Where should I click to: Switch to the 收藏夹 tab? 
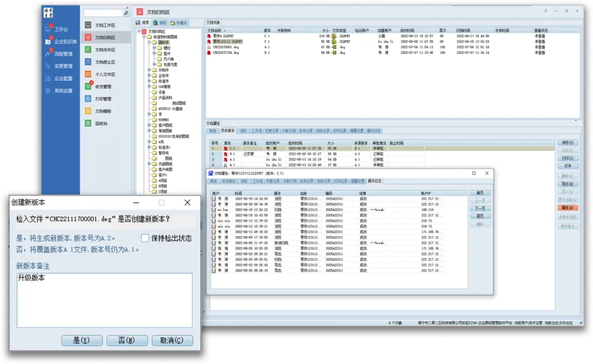click(x=179, y=23)
